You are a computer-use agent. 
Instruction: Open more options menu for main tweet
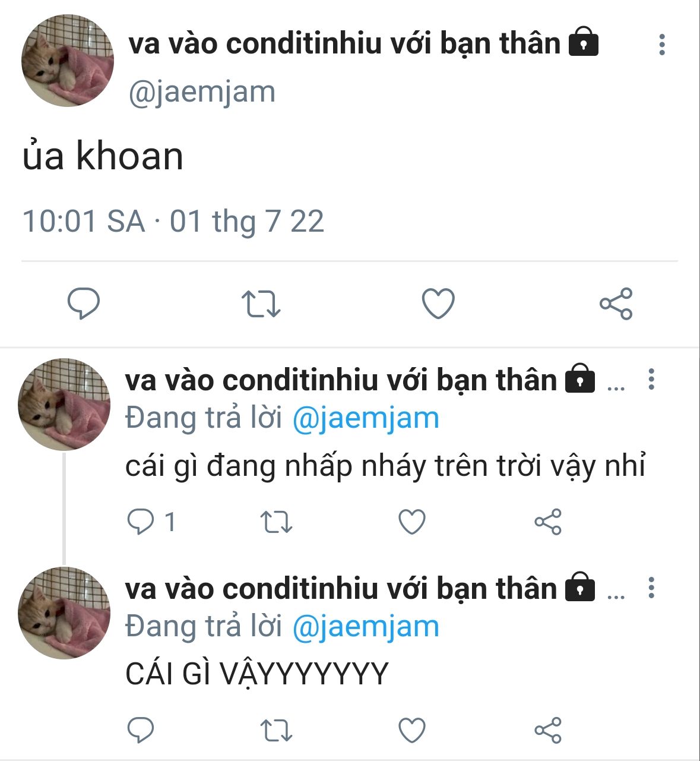(x=662, y=45)
